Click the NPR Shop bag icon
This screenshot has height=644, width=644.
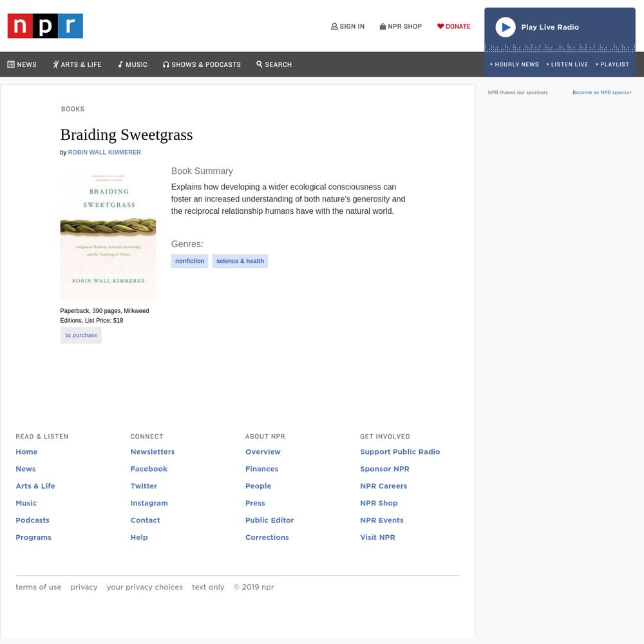click(383, 26)
